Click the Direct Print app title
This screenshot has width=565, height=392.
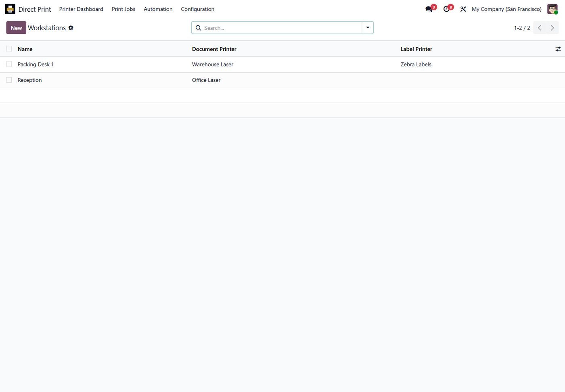35,9
